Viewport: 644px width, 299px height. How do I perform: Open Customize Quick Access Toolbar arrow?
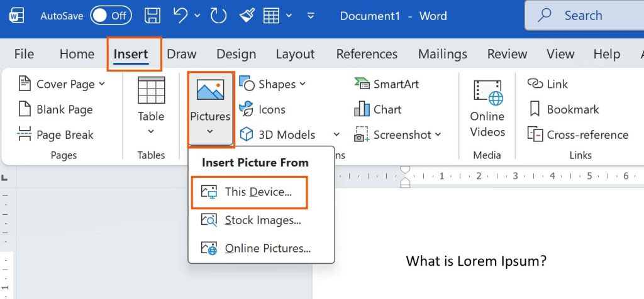tap(311, 16)
